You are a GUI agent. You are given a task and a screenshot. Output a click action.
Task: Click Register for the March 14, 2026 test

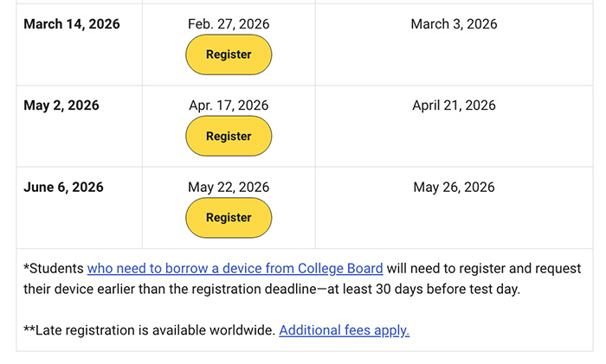pos(229,54)
